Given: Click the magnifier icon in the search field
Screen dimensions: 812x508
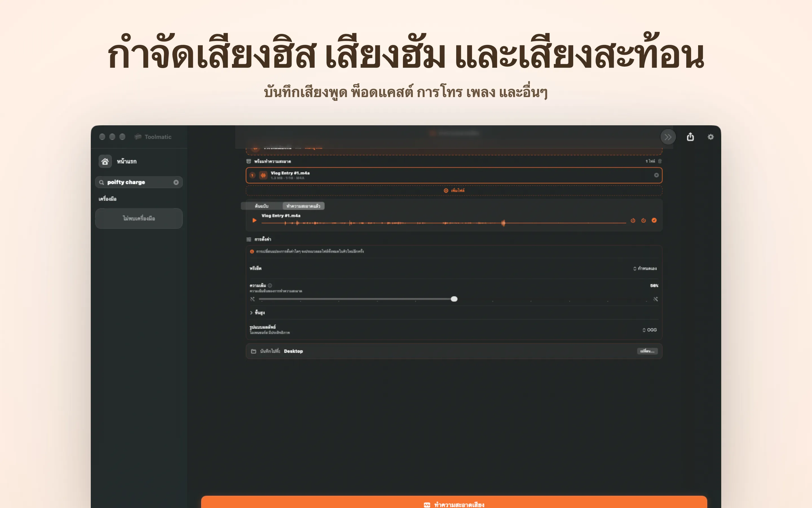Looking at the screenshot, I should click(101, 182).
